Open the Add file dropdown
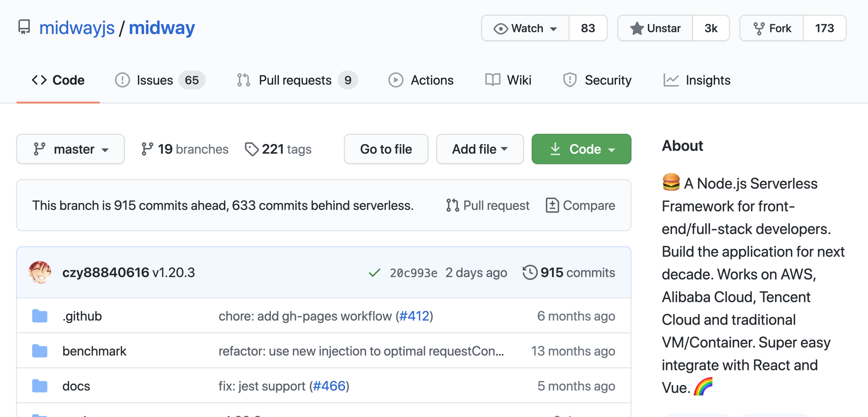This screenshot has width=868, height=417. (x=479, y=149)
